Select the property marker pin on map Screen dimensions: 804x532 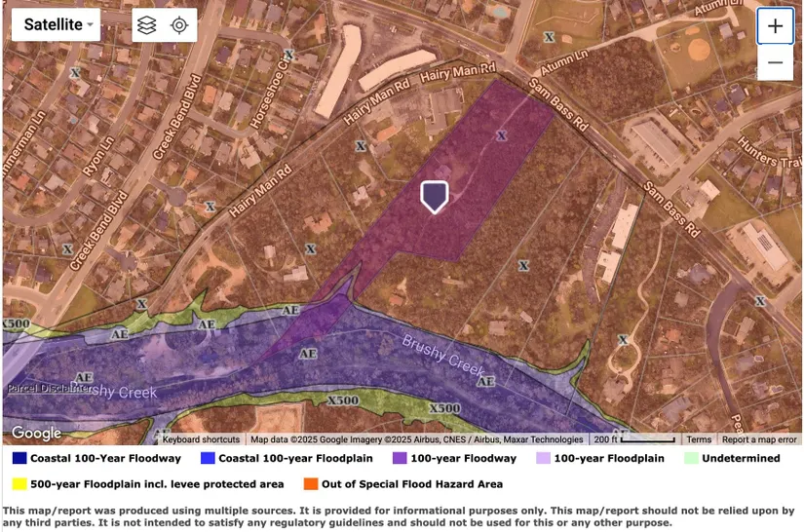tap(434, 196)
